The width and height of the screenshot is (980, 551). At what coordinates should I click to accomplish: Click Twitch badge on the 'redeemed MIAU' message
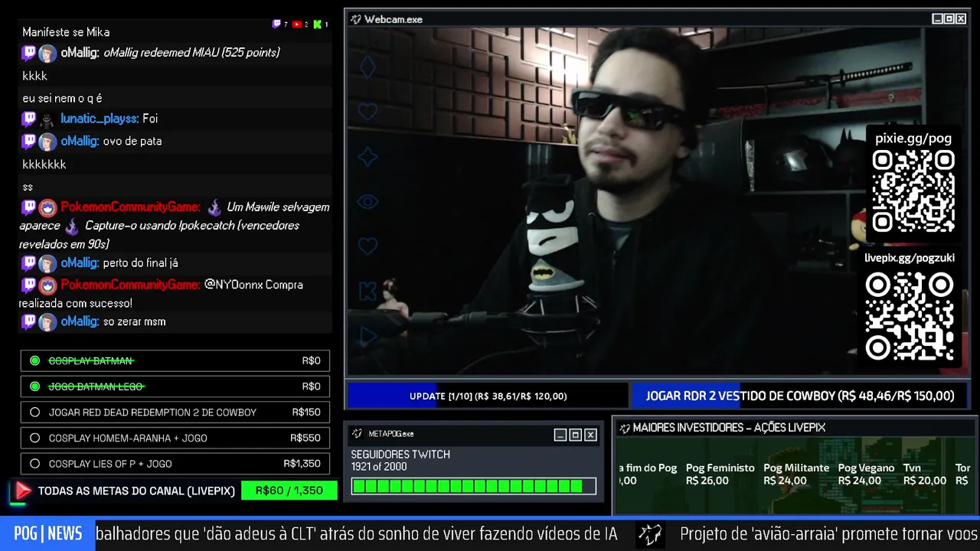click(x=28, y=53)
